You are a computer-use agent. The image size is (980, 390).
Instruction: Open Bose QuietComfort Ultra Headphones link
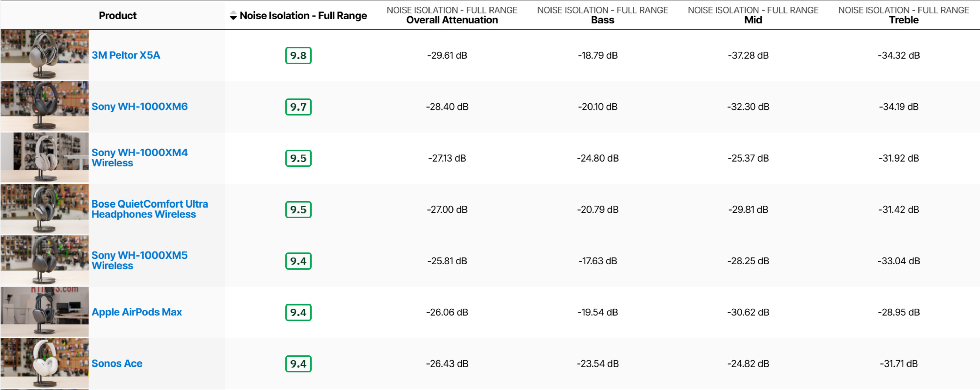point(150,209)
